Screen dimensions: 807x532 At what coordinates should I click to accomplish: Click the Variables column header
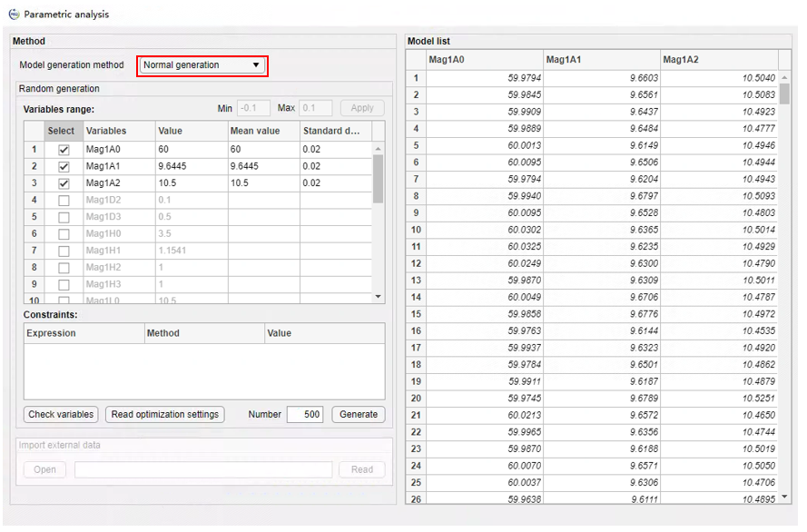119,131
